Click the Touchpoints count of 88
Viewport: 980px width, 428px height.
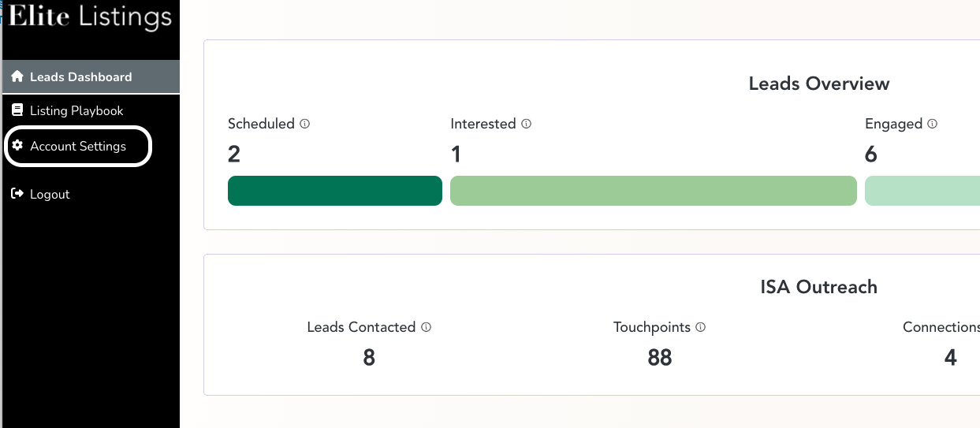click(660, 358)
